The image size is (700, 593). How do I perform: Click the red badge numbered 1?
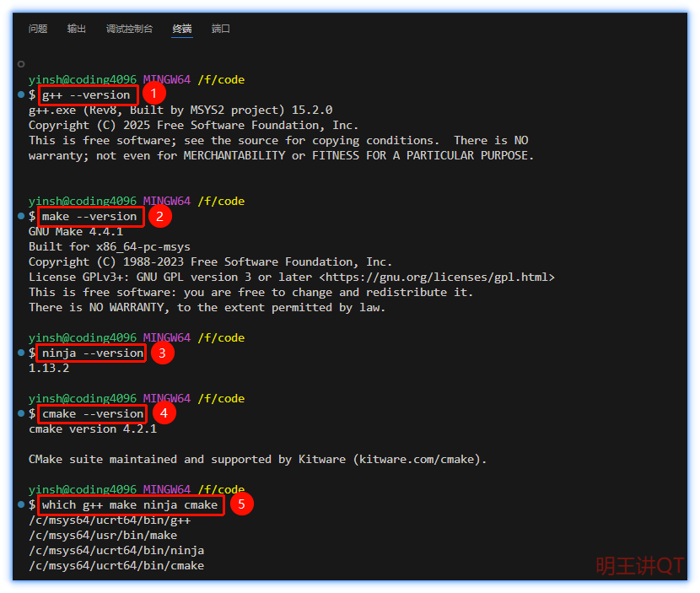154,93
